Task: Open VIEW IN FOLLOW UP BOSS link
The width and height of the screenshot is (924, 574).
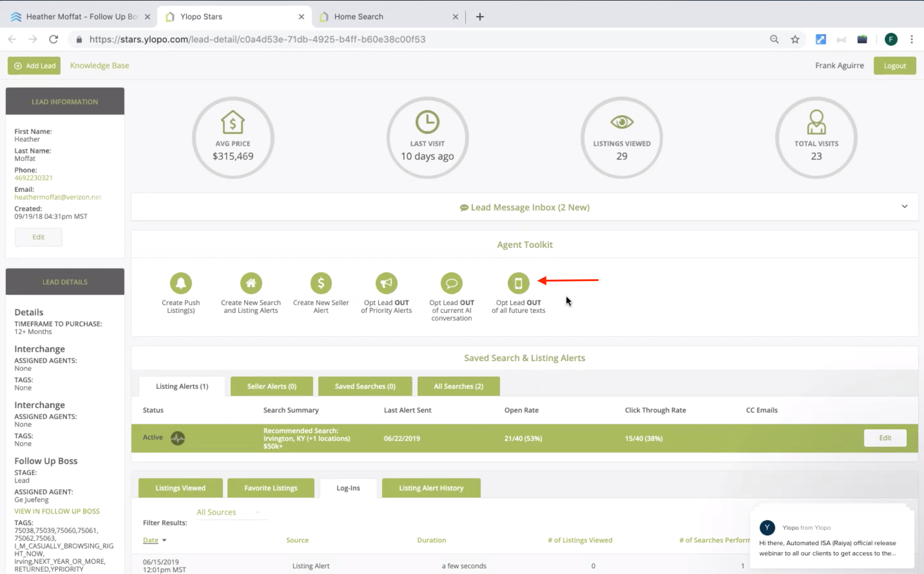Action: pos(57,511)
